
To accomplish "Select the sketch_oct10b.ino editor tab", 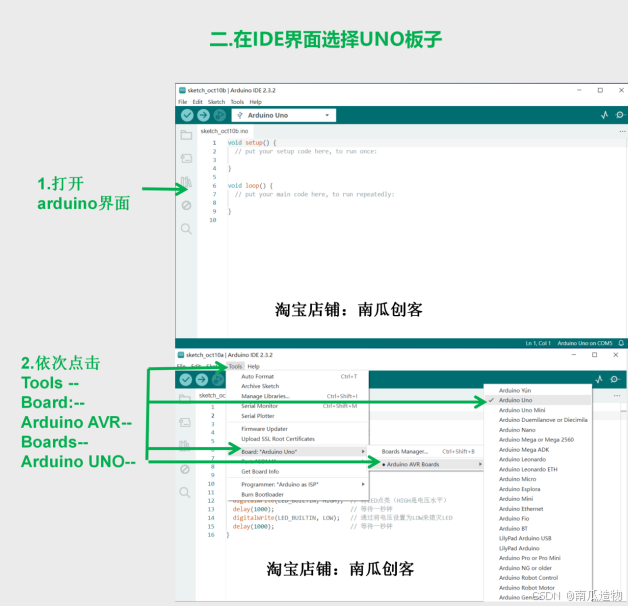I will (224, 131).
